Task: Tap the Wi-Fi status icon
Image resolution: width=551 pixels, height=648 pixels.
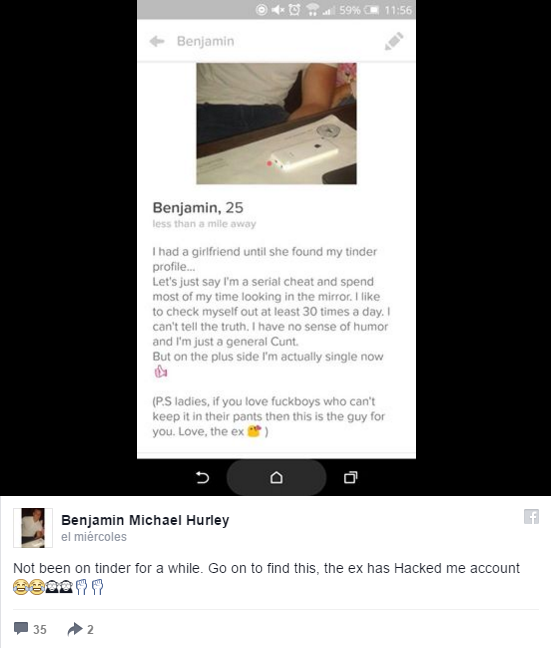Action: tap(312, 10)
